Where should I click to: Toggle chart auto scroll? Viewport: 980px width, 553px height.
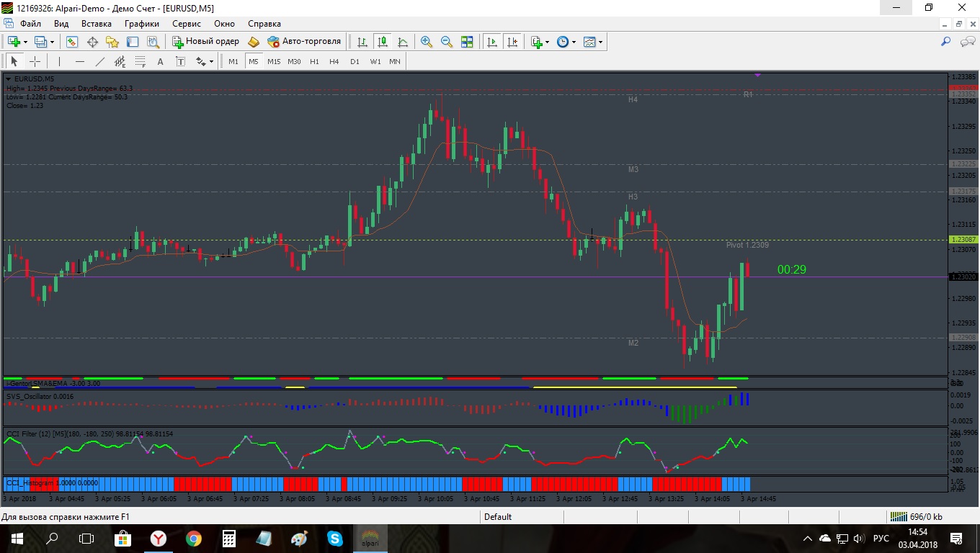[x=492, y=42]
